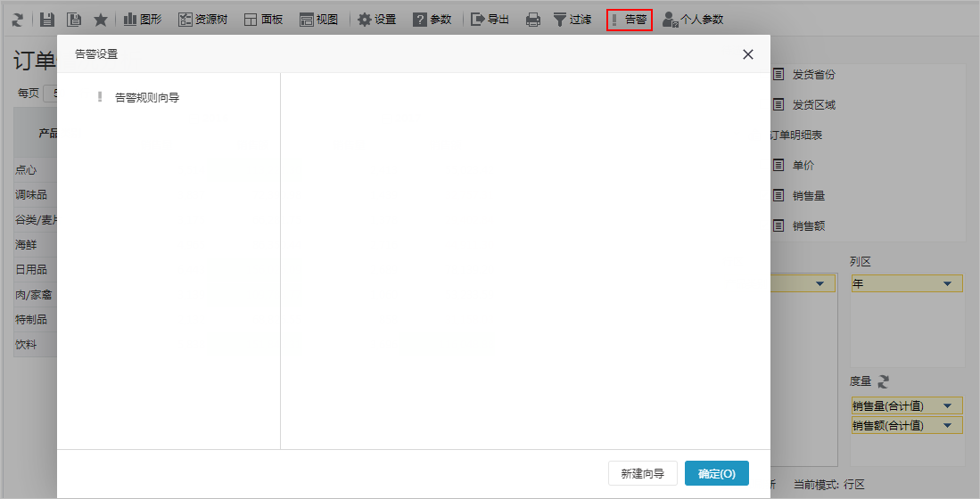Click the 发货区域 field icon
This screenshot has height=499, width=980.
pyautogui.click(x=778, y=105)
